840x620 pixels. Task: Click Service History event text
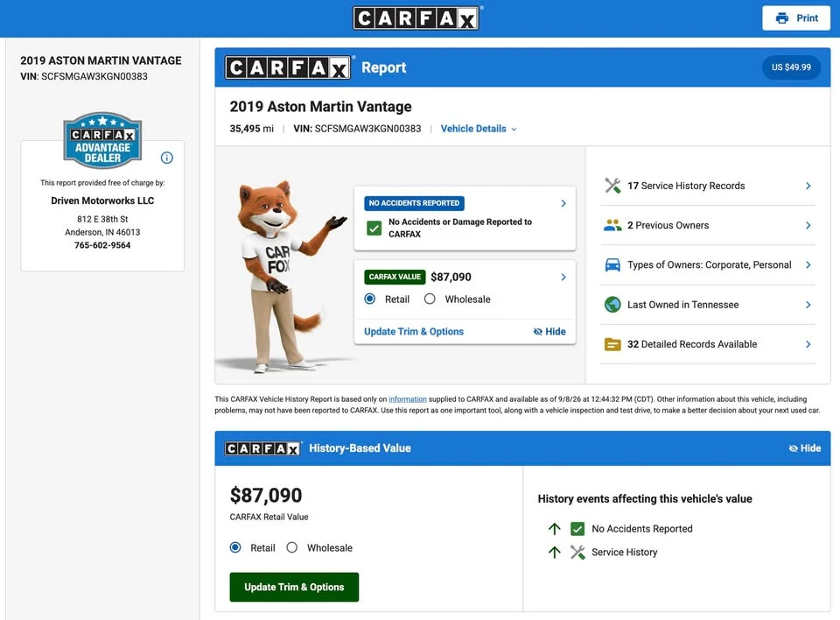(x=624, y=553)
